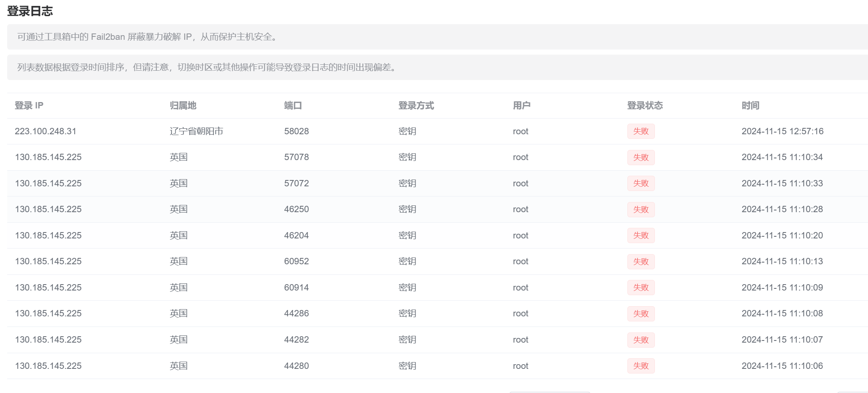Image resolution: width=868 pixels, height=393 pixels.
Task: Click the 失败 tag in the port 60952 row
Action: pyautogui.click(x=641, y=262)
